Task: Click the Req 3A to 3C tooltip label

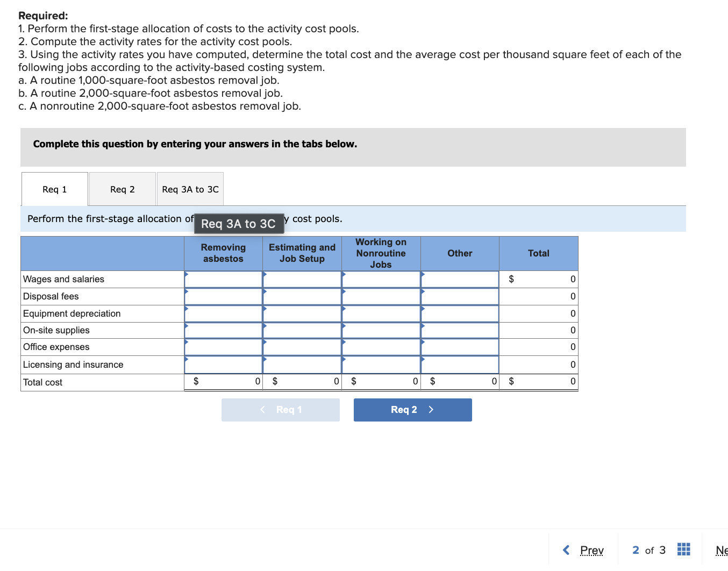Action: click(239, 224)
